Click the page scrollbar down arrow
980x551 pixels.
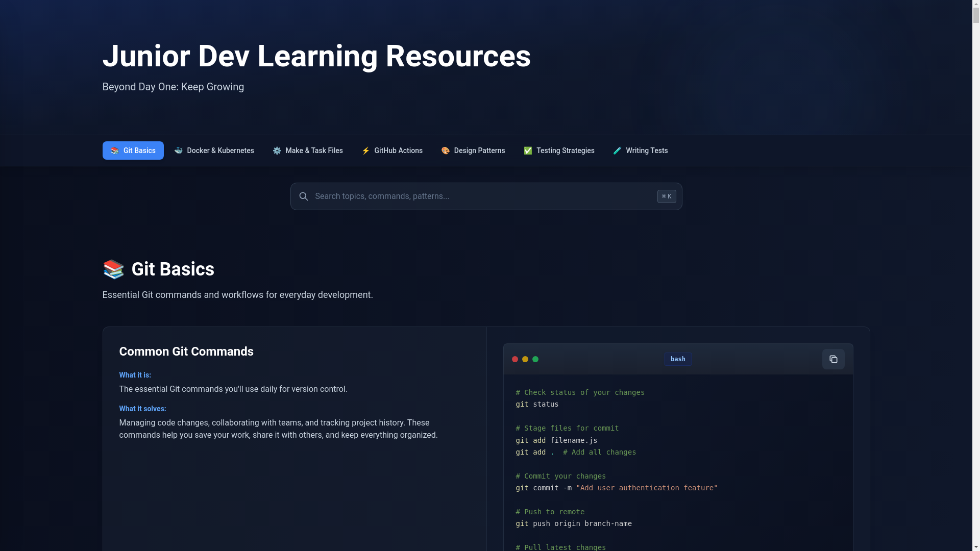[975, 546]
